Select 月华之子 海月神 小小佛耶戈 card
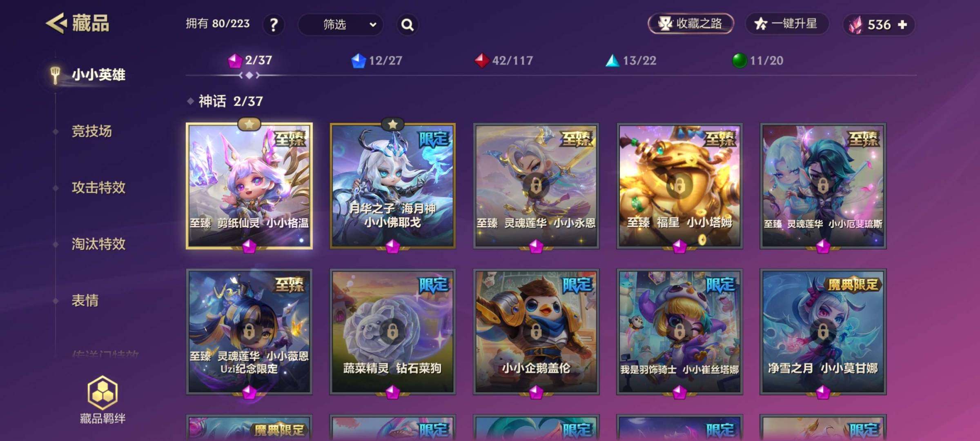This screenshot has height=441, width=980. [393, 186]
